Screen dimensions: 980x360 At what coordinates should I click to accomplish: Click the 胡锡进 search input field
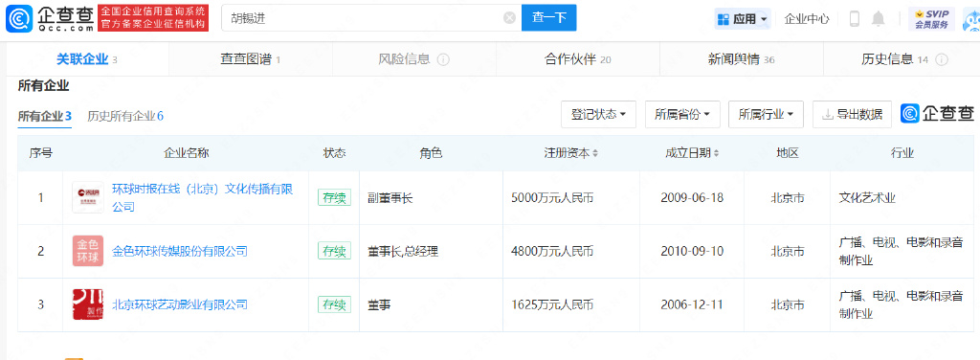[x=371, y=18]
